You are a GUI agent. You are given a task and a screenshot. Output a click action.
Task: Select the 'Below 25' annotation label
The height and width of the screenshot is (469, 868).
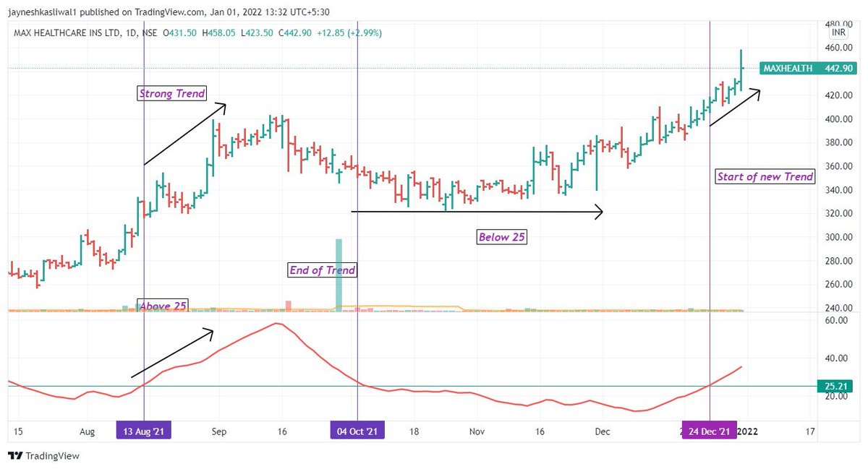[501, 236]
